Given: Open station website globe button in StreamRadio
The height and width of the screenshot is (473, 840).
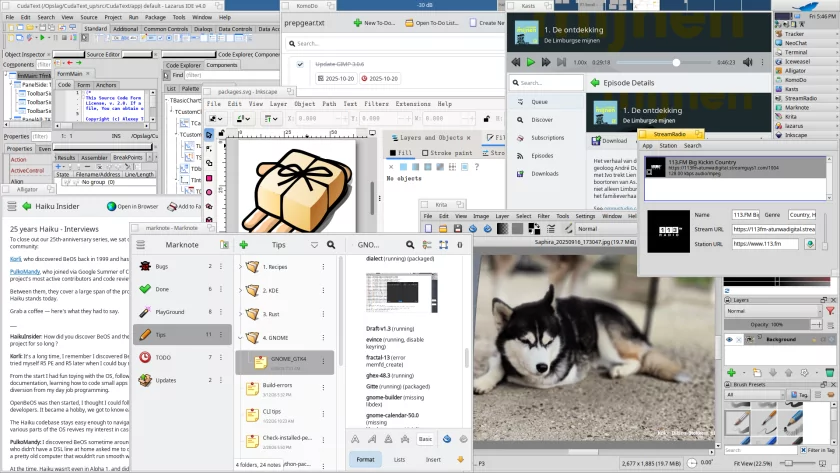Looking at the screenshot, I should pos(809,244).
